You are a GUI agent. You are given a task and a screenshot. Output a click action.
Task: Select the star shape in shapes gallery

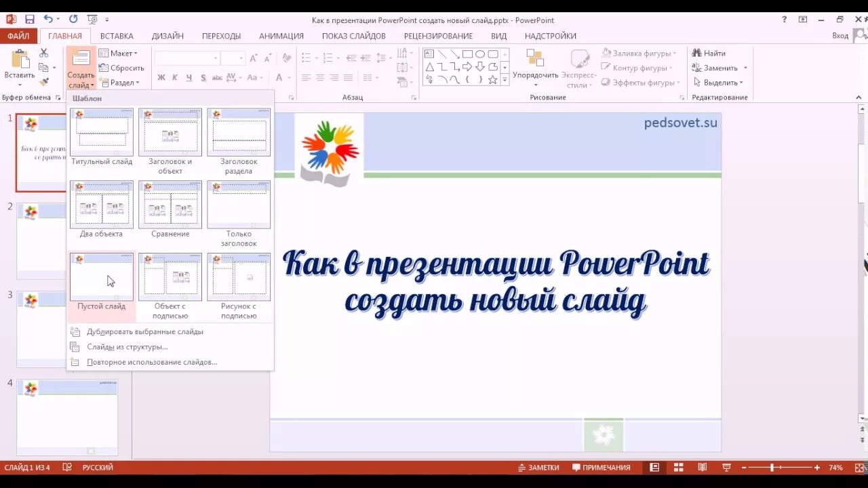[493, 79]
